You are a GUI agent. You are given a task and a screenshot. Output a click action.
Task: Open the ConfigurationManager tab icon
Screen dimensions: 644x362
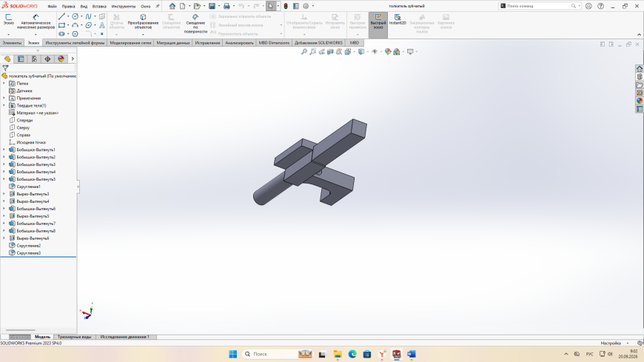point(34,59)
